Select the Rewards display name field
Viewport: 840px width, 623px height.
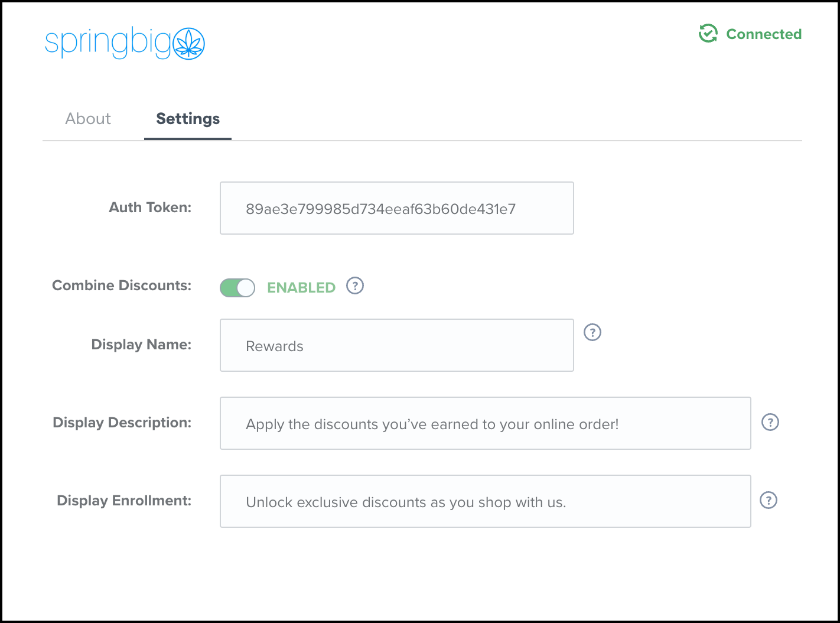click(x=396, y=345)
